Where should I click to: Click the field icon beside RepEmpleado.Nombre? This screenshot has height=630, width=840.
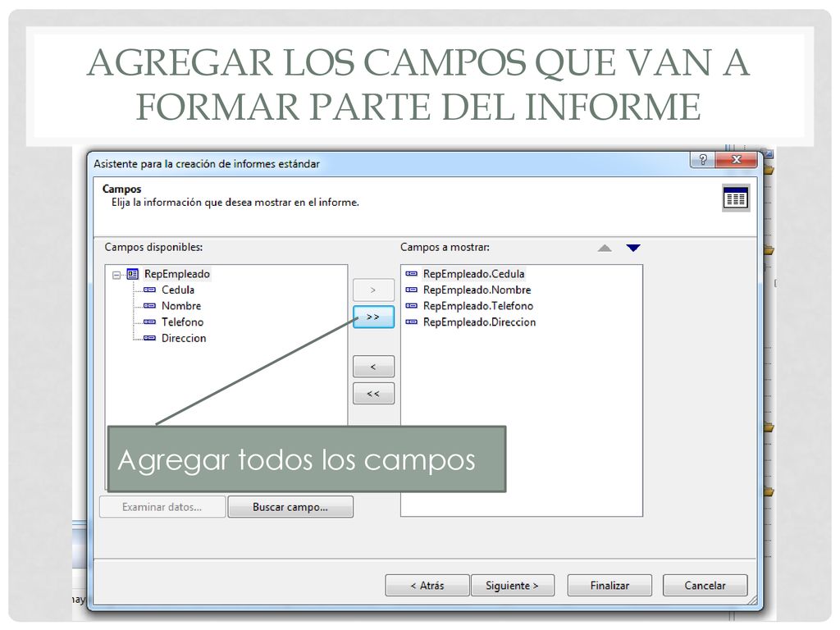coord(412,290)
